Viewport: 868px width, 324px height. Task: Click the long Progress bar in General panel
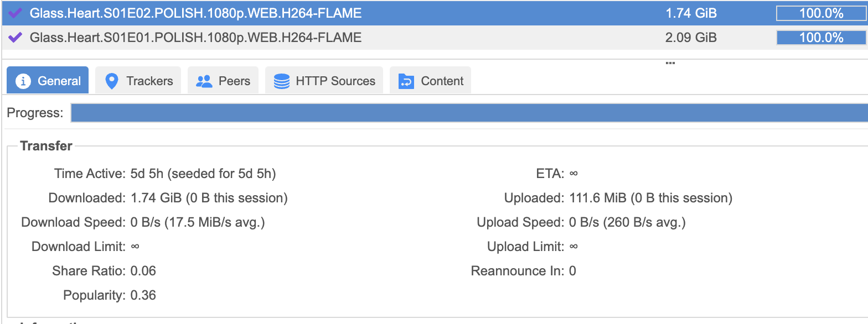coord(468,113)
